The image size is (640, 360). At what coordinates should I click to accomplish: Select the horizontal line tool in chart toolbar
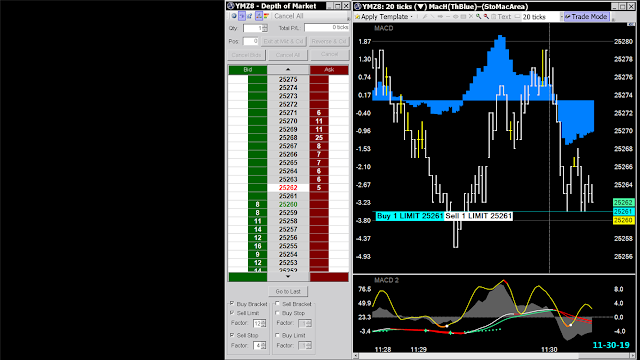448,17
